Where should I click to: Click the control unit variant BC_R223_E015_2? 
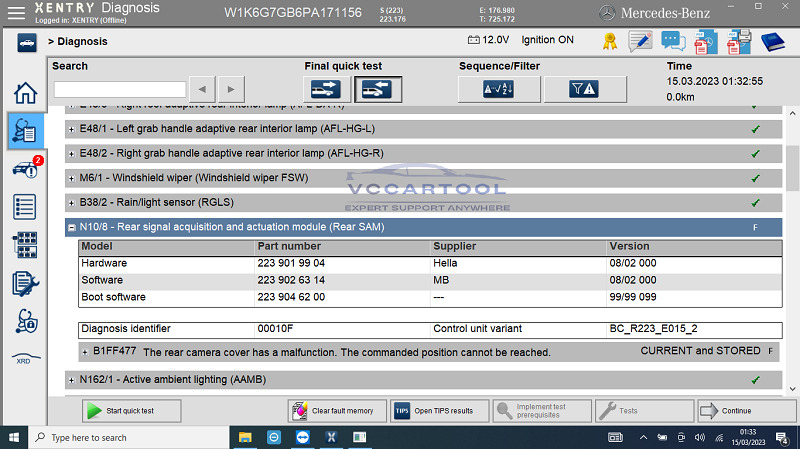(x=654, y=329)
